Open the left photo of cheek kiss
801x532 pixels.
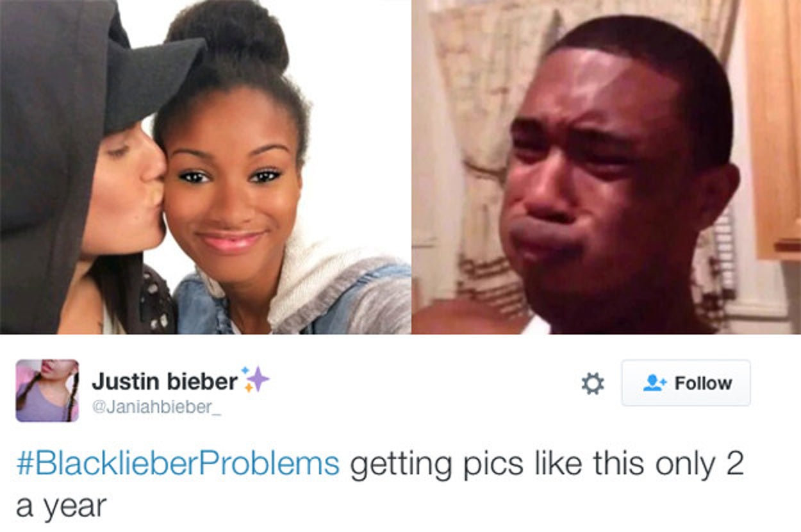coord(205,167)
